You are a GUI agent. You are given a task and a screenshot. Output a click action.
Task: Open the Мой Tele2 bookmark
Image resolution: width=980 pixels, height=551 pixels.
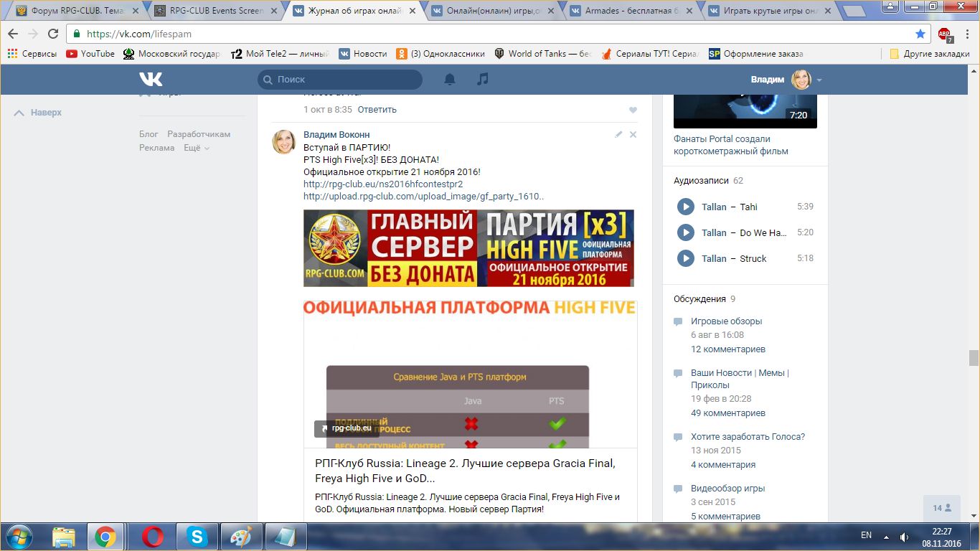click(280, 54)
